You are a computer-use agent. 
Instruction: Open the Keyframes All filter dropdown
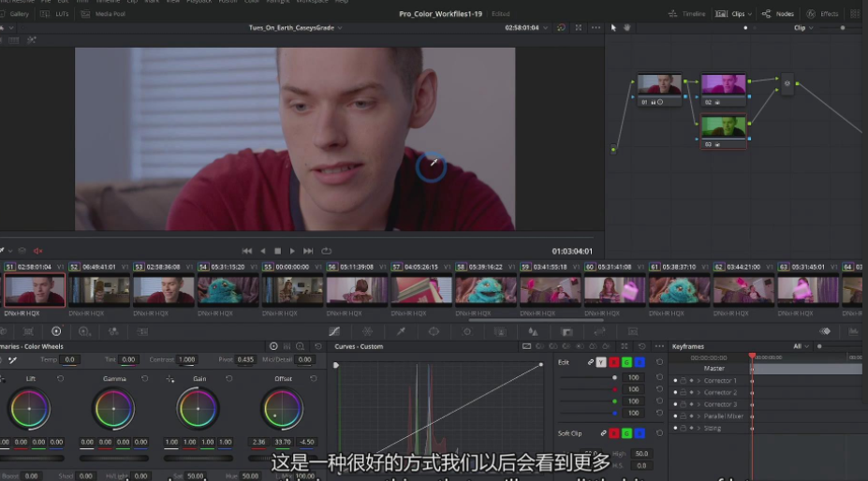point(806,346)
